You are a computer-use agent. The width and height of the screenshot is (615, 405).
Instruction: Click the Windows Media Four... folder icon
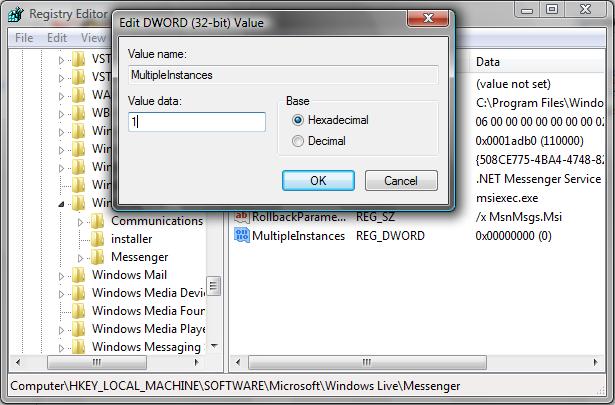[78, 311]
